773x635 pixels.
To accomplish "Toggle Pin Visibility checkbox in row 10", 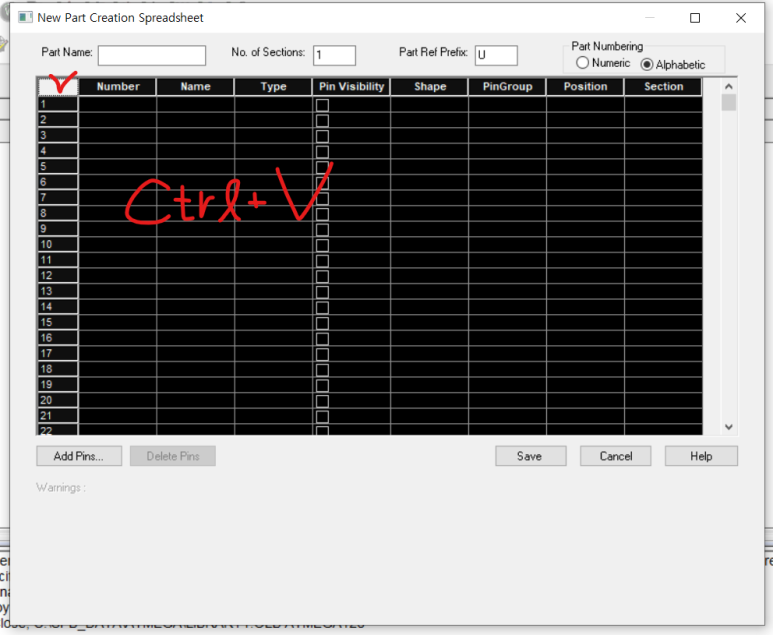I will tap(322, 245).
